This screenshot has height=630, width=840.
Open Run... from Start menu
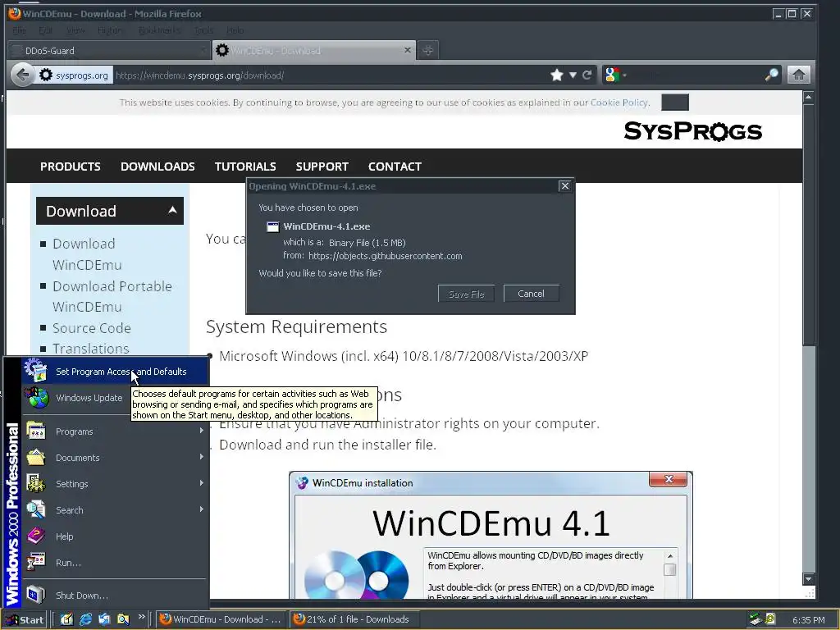pos(115,563)
